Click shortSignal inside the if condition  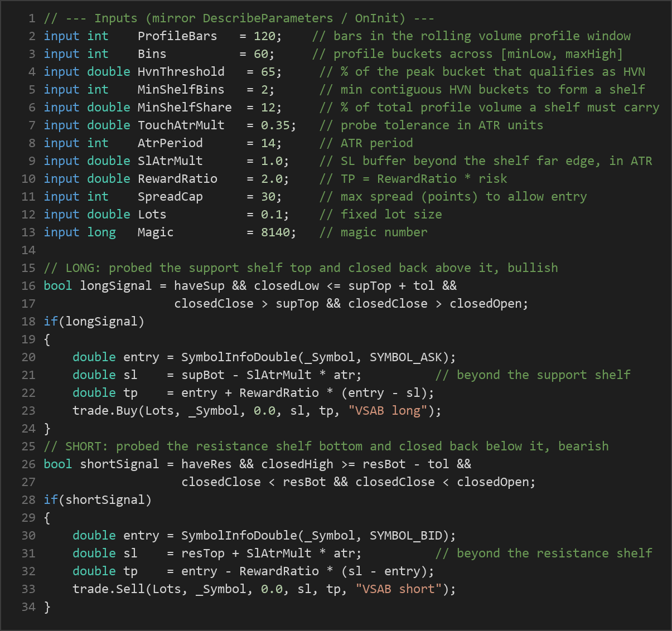point(105,500)
